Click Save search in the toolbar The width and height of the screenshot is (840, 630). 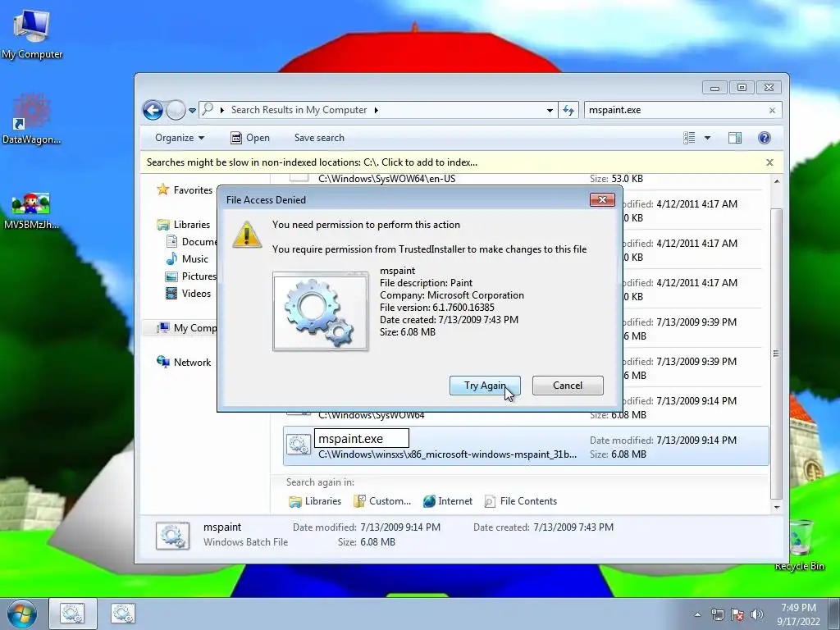319,138
